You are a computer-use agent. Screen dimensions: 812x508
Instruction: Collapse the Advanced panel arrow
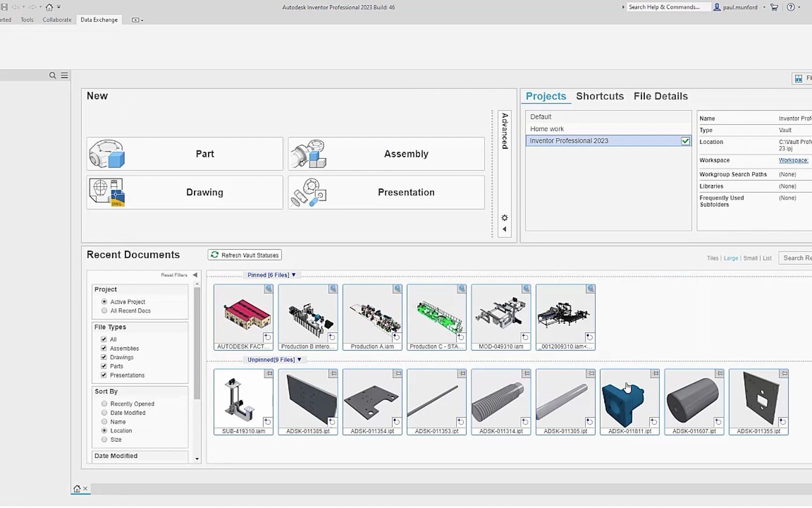pyautogui.click(x=505, y=230)
